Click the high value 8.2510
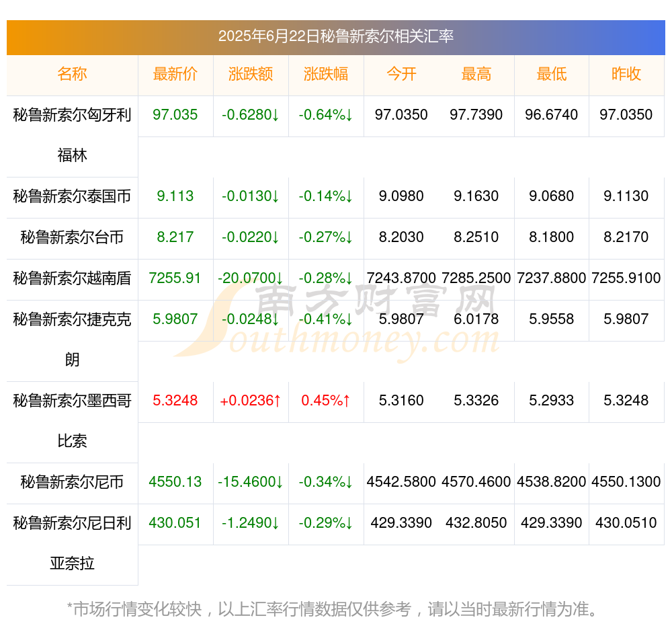672x630 pixels. pyautogui.click(x=476, y=237)
